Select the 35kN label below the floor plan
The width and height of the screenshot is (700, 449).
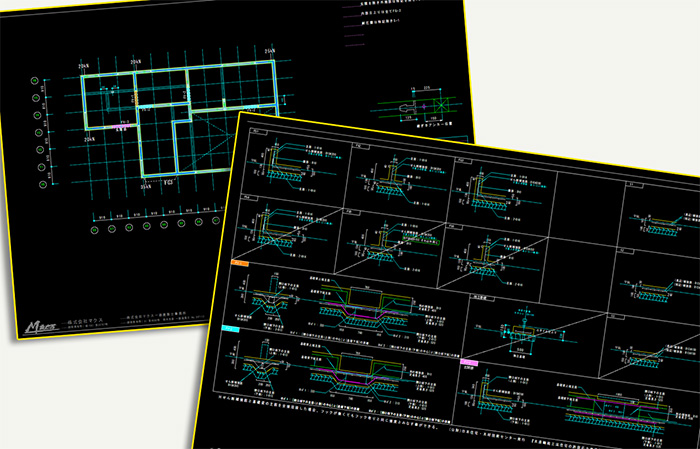pyautogui.click(x=146, y=187)
